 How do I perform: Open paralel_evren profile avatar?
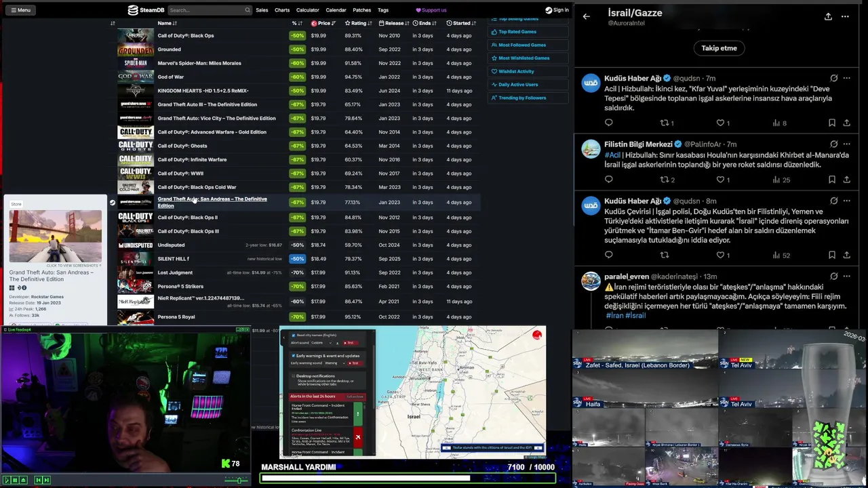click(591, 281)
